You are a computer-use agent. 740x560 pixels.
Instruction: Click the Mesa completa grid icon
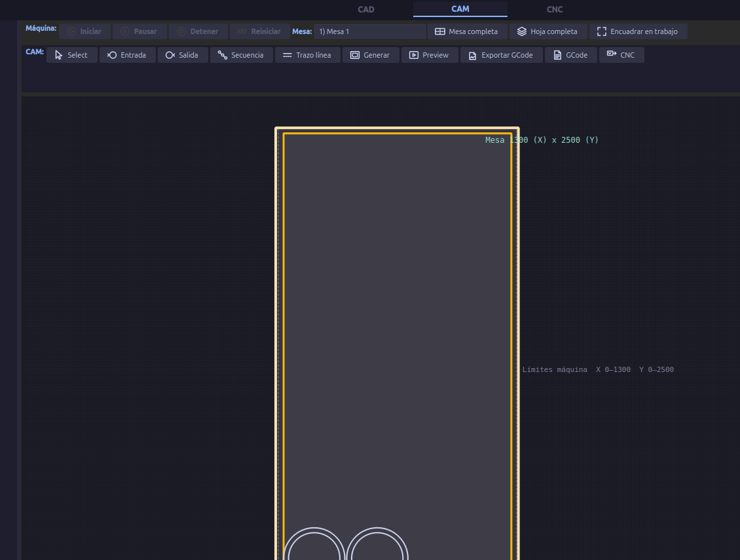point(440,31)
